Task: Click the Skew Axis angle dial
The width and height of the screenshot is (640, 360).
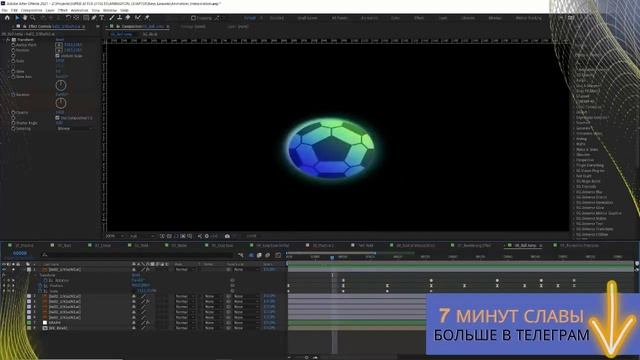Action: coord(61,85)
